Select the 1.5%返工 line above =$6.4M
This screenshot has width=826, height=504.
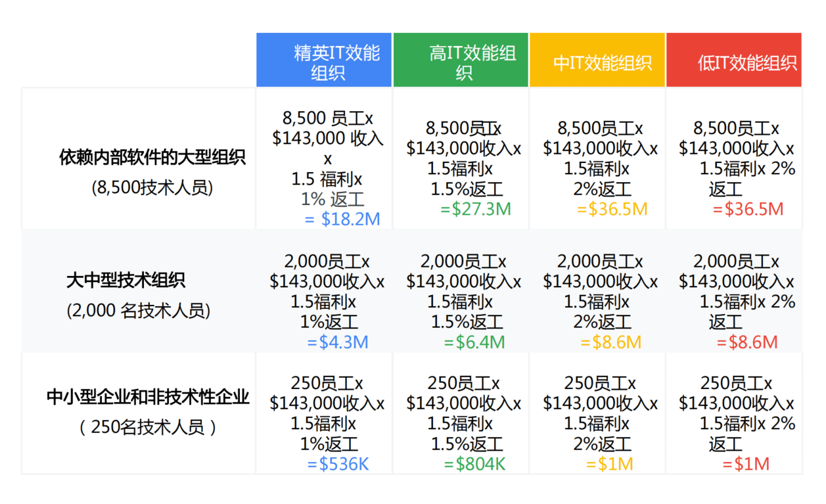(x=467, y=322)
